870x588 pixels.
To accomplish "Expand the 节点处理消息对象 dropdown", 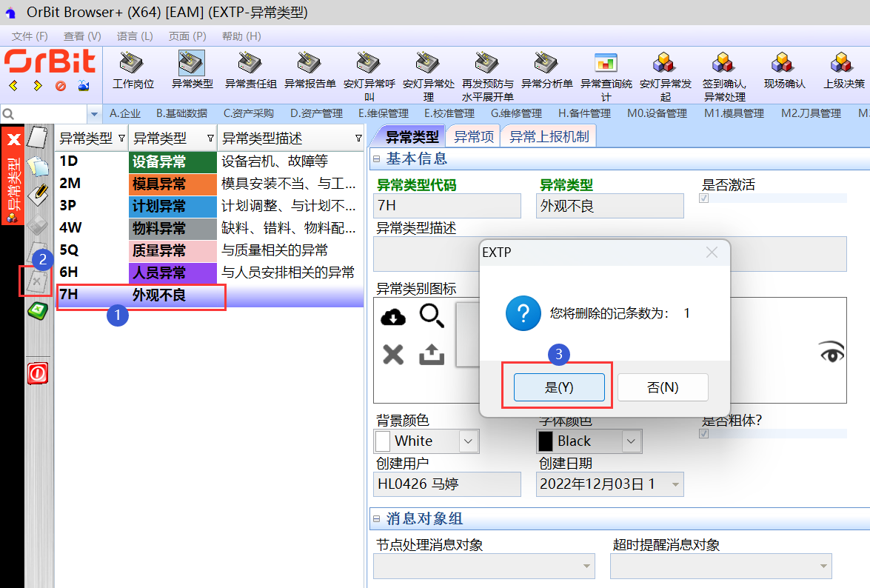I will click(588, 567).
